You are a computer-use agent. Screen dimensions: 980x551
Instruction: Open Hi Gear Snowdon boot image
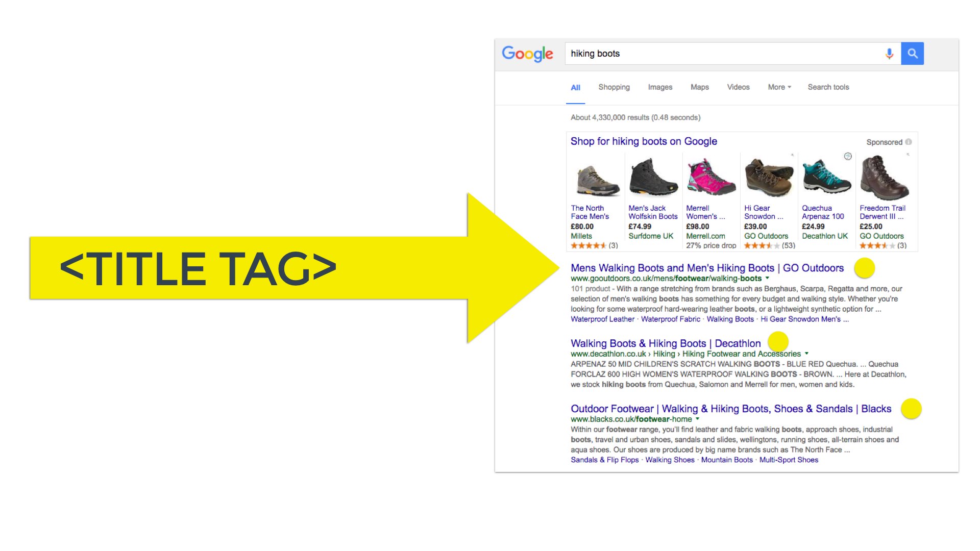pos(769,177)
